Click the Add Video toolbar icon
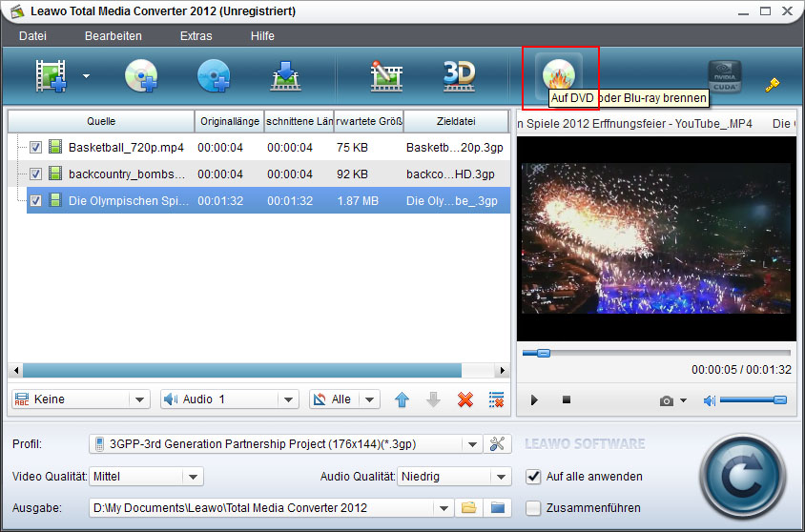 (51, 76)
